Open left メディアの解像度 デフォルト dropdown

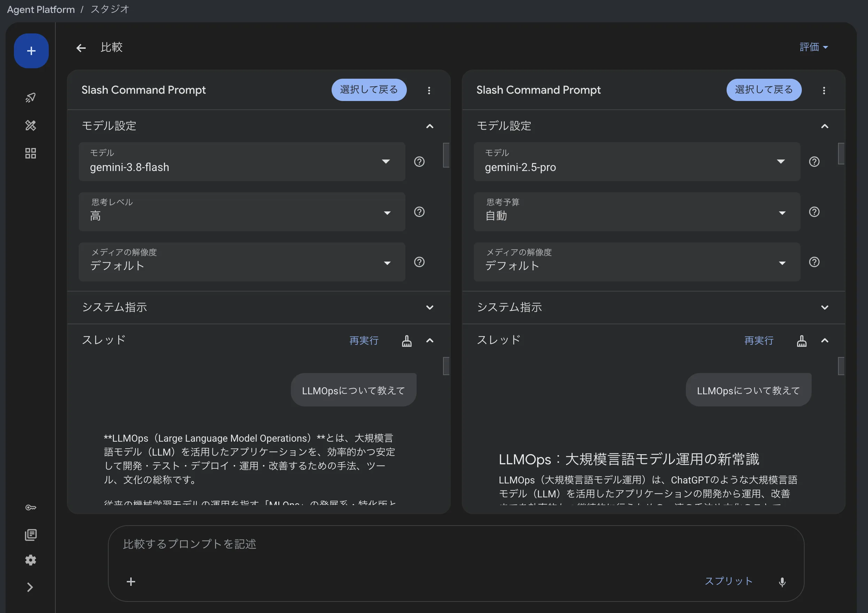(x=242, y=262)
